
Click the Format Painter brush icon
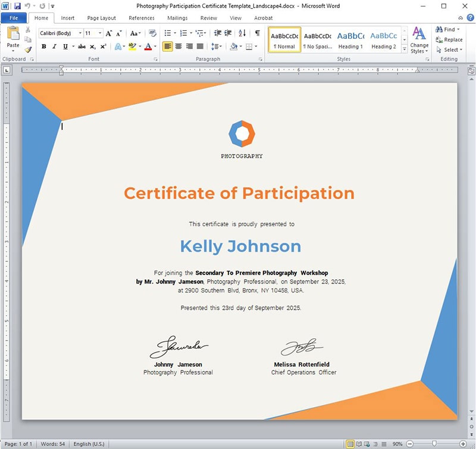[28, 50]
